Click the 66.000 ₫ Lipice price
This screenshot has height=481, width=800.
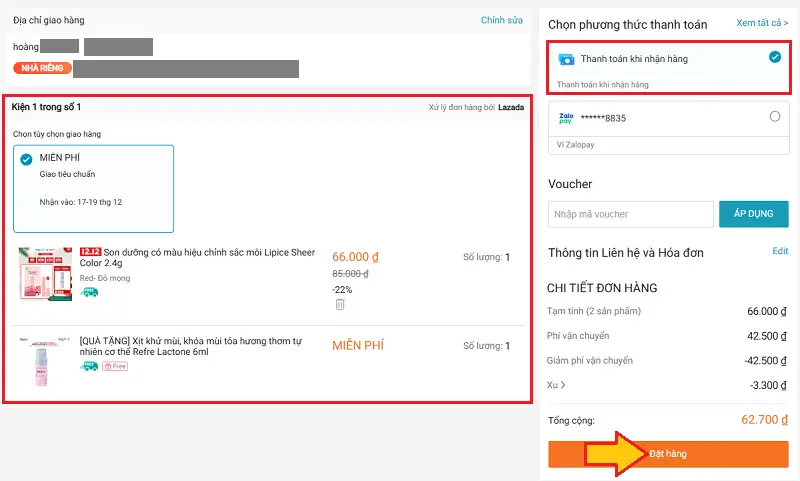click(x=355, y=257)
